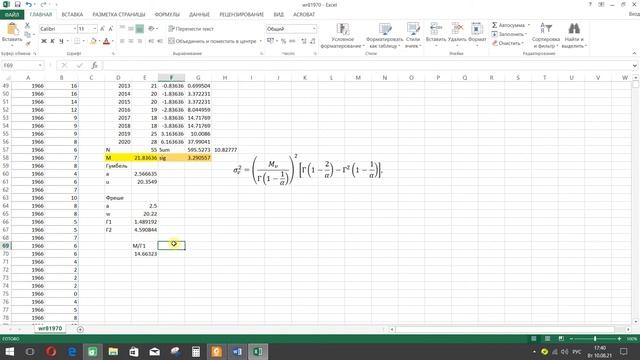Click Fill (Заполнить) button
This screenshot has height=360, width=640.
tap(509, 34)
